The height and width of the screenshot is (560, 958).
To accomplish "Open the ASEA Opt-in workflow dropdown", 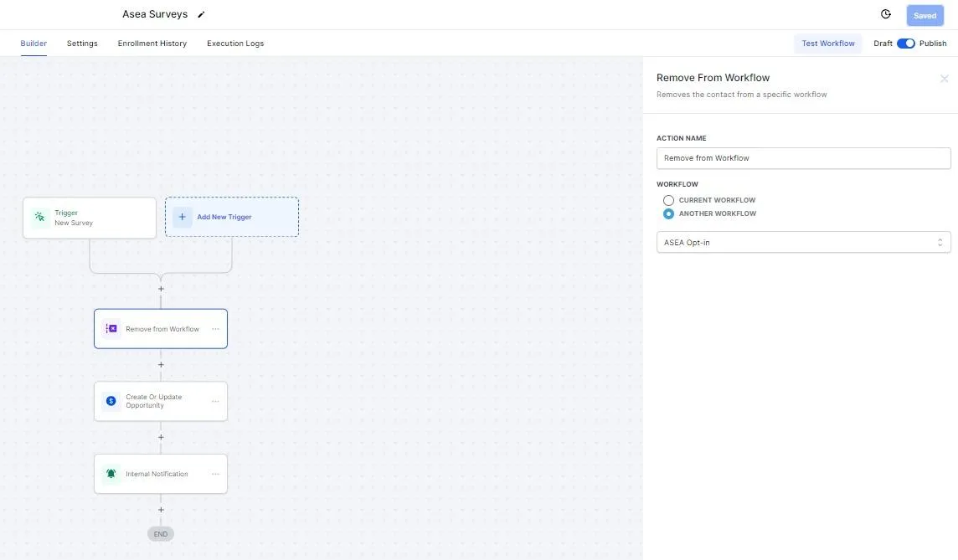I will tap(803, 243).
